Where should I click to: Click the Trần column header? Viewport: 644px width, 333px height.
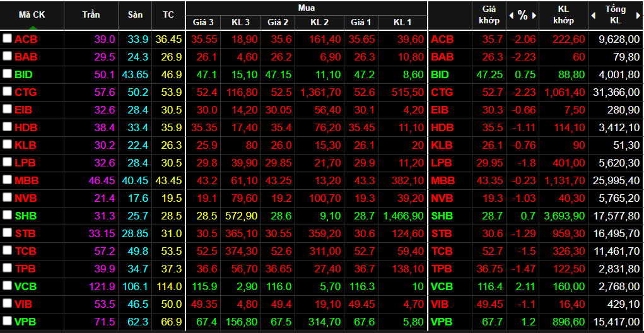(91, 15)
